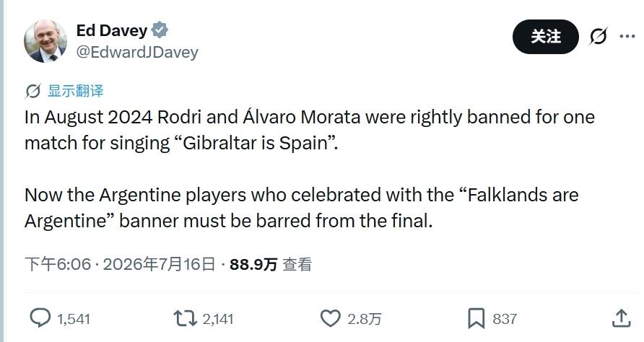Click the 2.8万 likes count
644x342 pixels.
[x=365, y=319]
